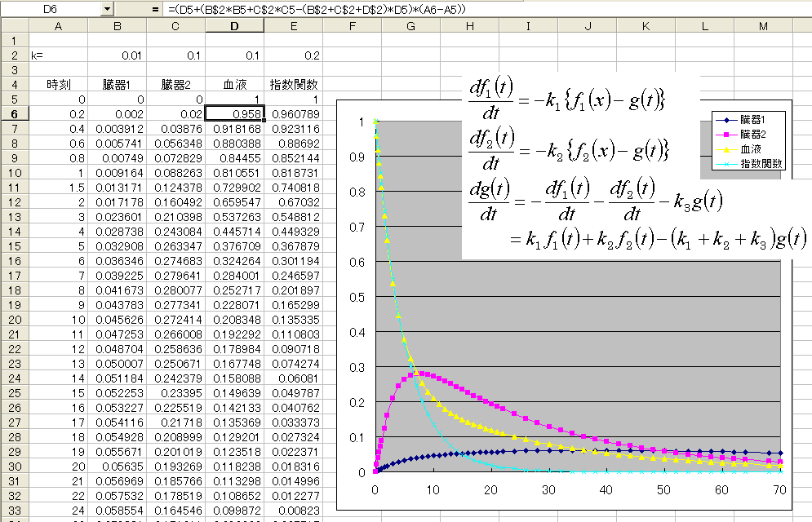Click cell with value 0.06081
The height and width of the screenshot is (522, 812).
pos(294,378)
